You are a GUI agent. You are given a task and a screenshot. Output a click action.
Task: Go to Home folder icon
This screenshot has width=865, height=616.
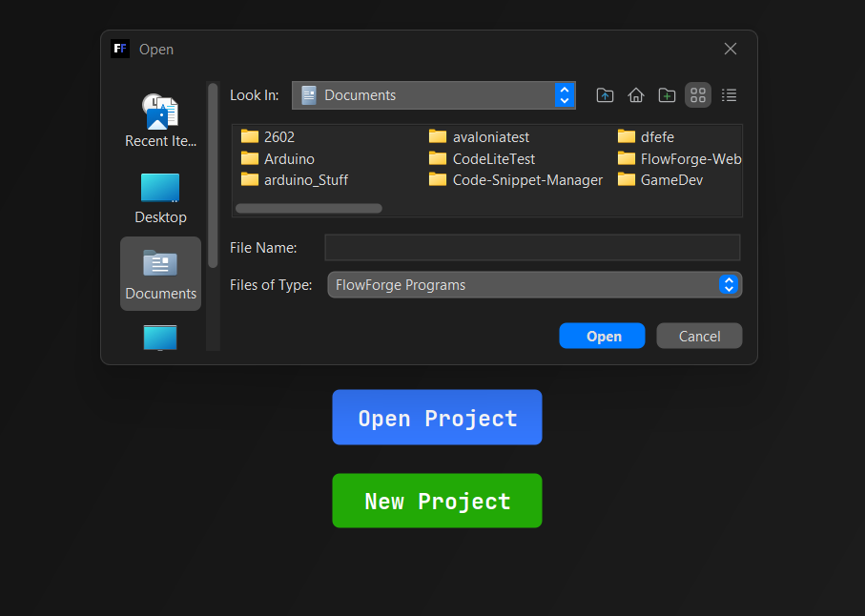635,95
